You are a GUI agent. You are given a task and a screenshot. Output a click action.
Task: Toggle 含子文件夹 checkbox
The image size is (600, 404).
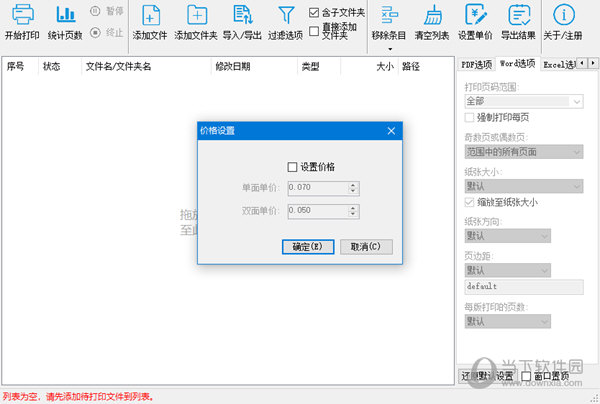point(314,13)
